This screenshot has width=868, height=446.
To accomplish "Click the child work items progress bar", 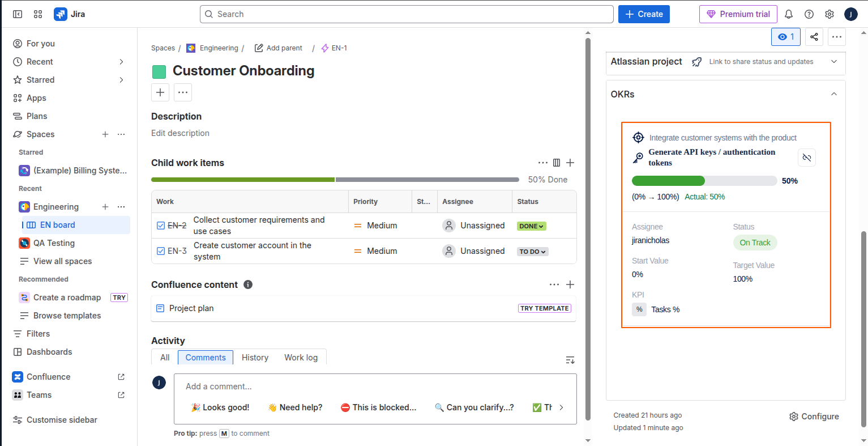I will pyautogui.click(x=335, y=180).
